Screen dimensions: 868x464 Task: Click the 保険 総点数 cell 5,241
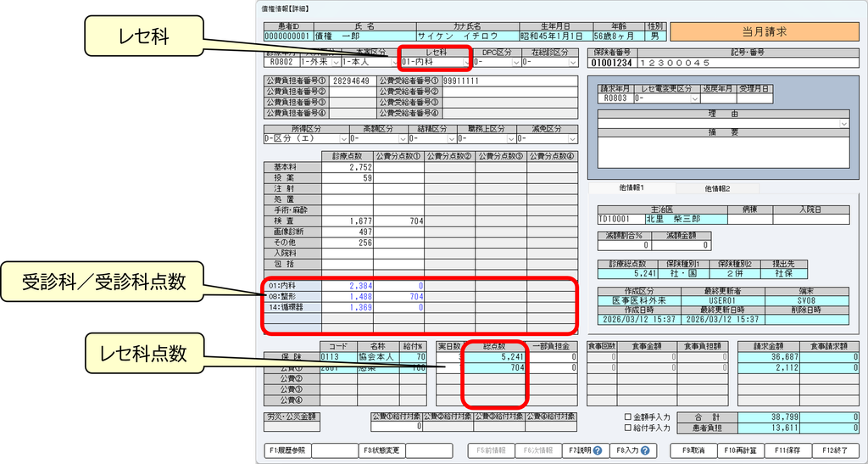(x=495, y=357)
